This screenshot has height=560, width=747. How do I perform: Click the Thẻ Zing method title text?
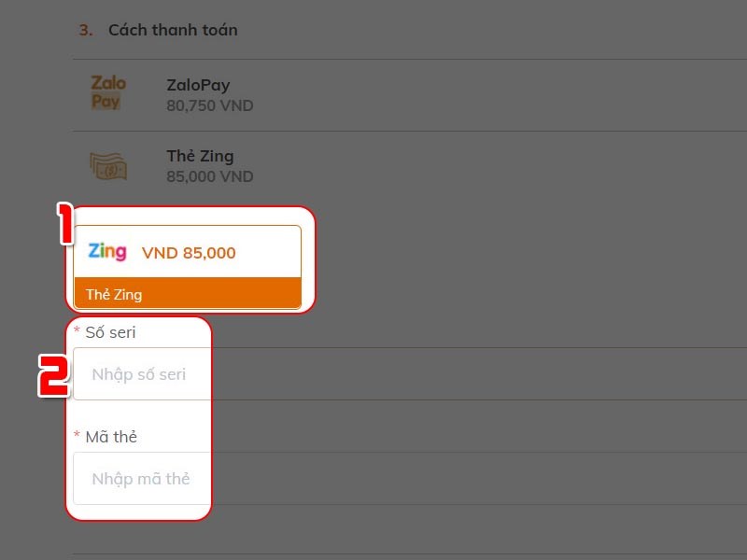click(x=200, y=156)
